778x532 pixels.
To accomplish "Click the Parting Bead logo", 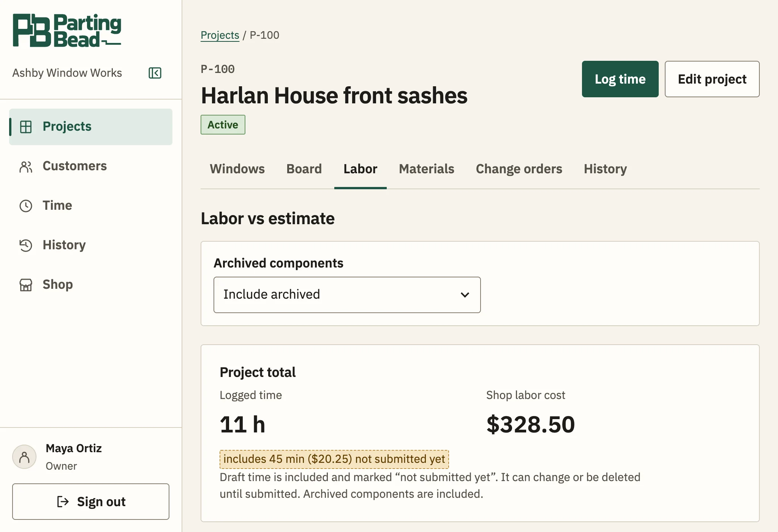I will [x=67, y=30].
